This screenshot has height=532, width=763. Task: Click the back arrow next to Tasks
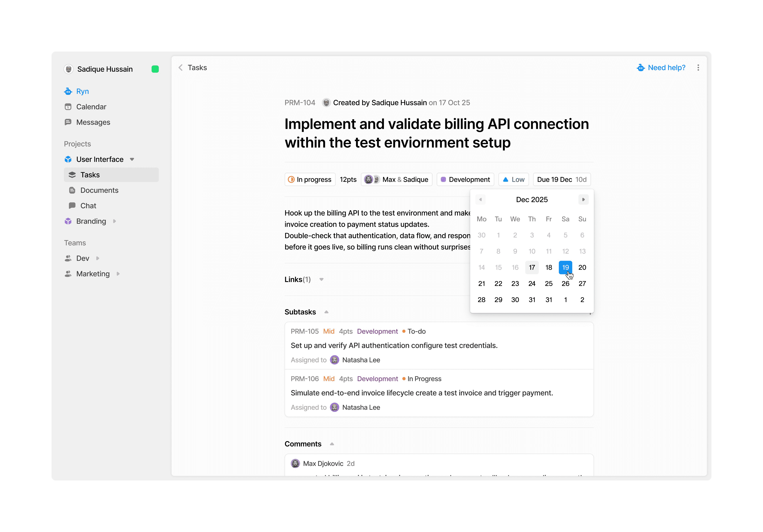[x=181, y=68]
